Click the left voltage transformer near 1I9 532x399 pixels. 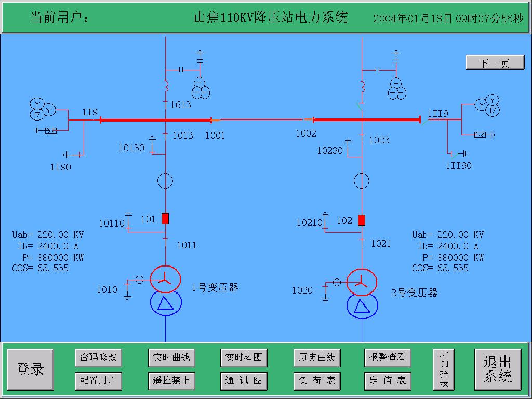tap(43, 109)
